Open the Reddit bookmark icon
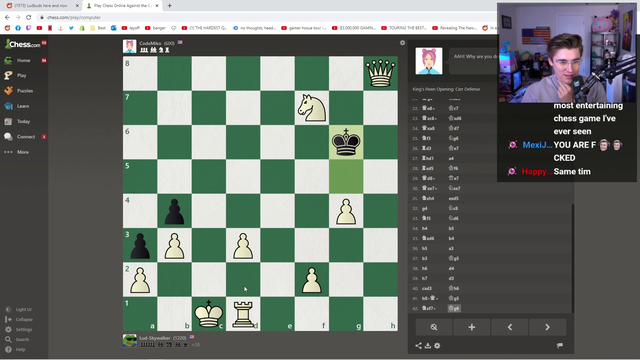 (7, 28)
